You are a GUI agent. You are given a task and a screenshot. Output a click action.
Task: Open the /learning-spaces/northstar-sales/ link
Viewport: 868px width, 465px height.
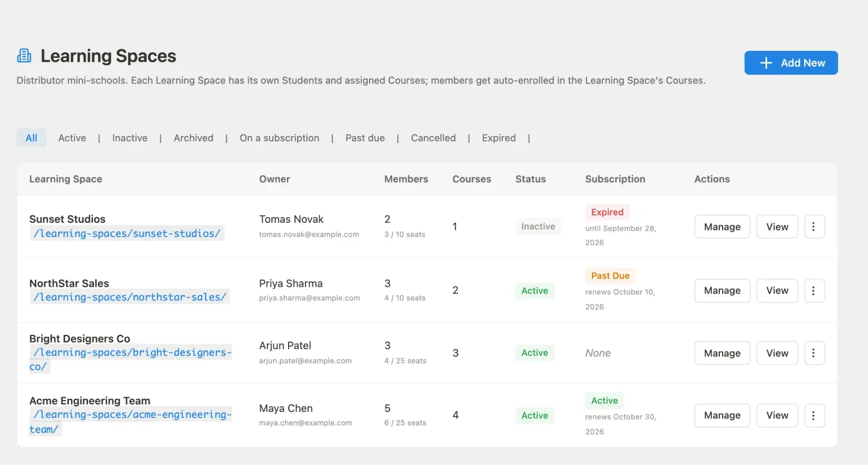(x=130, y=297)
